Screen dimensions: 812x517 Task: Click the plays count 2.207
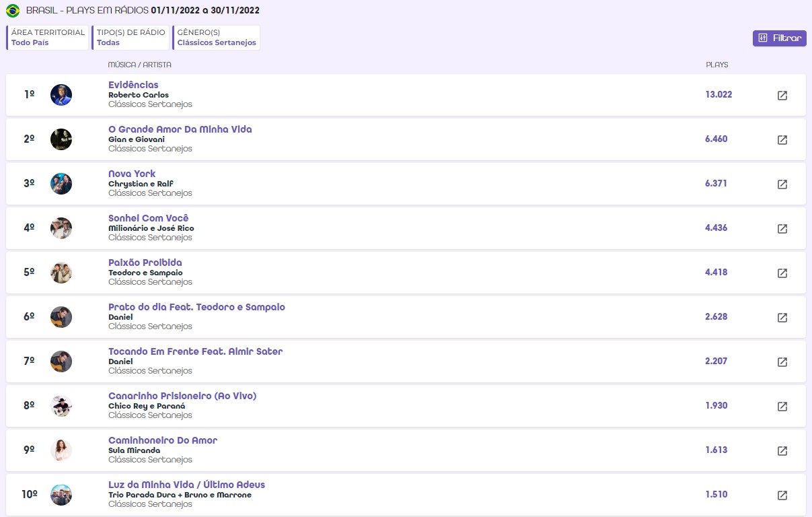pyautogui.click(x=716, y=361)
